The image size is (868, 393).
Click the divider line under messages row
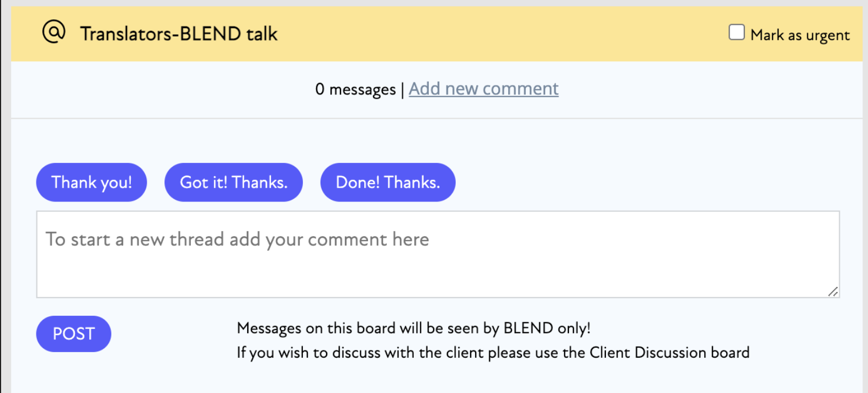(x=436, y=118)
